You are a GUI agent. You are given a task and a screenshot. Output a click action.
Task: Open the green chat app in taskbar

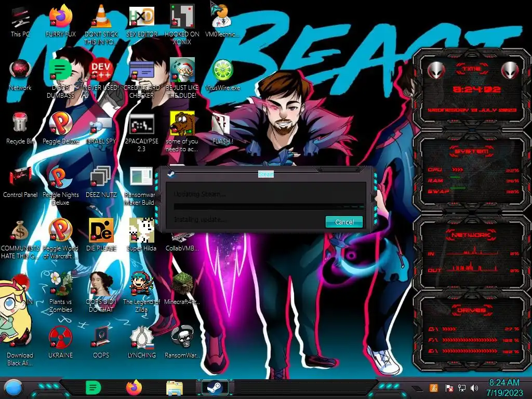(x=92, y=388)
